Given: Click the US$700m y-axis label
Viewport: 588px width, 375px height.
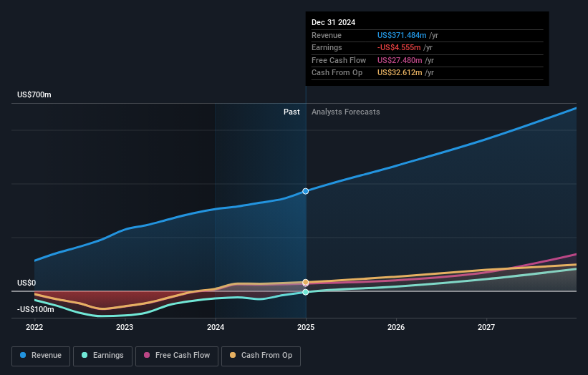Looking at the screenshot, I should 34,94.
